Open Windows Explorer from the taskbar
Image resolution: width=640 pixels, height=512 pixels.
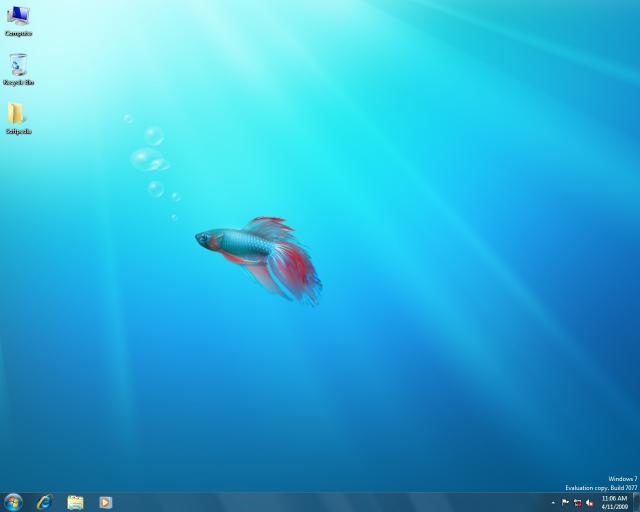pos(75,502)
